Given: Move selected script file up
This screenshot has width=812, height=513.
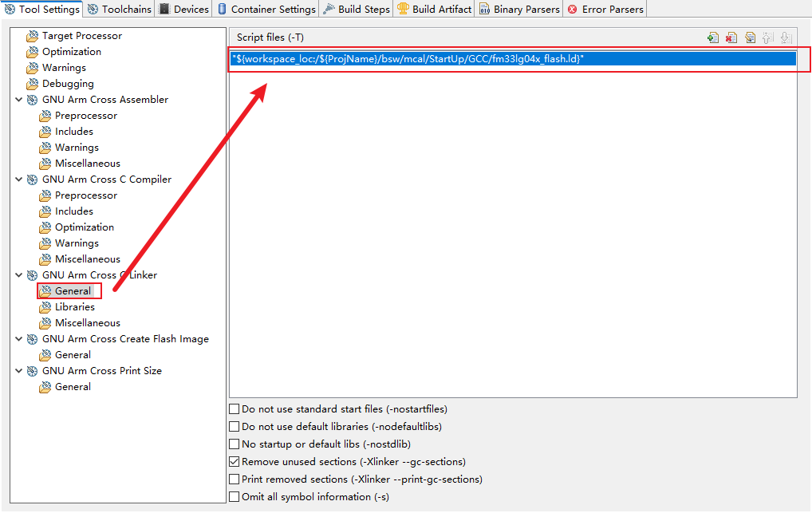Looking at the screenshot, I should [768, 37].
